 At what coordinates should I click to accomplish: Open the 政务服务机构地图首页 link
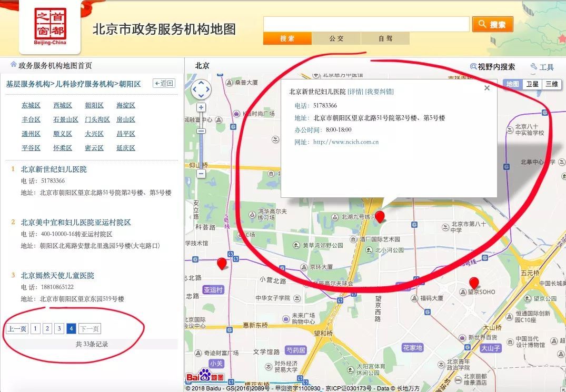click(55, 66)
